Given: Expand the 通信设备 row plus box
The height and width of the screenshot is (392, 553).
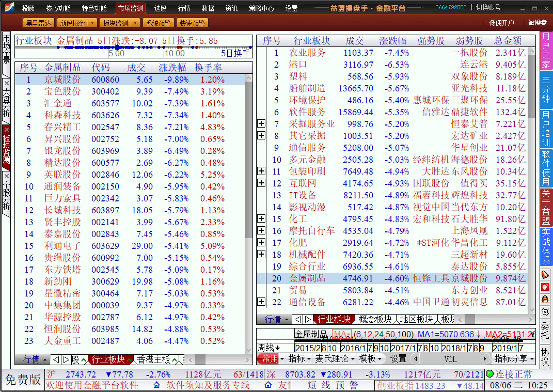Looking at the screenshot, I should (x=261, y=302).
